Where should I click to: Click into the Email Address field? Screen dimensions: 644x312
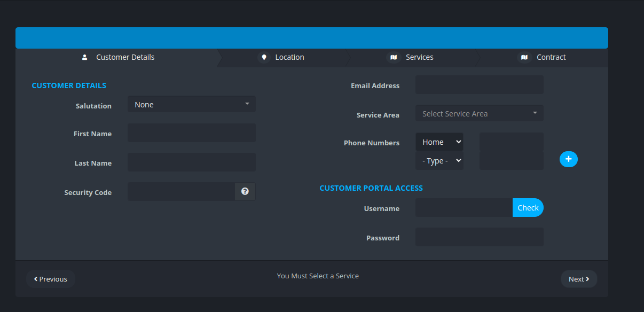[479, 85]
